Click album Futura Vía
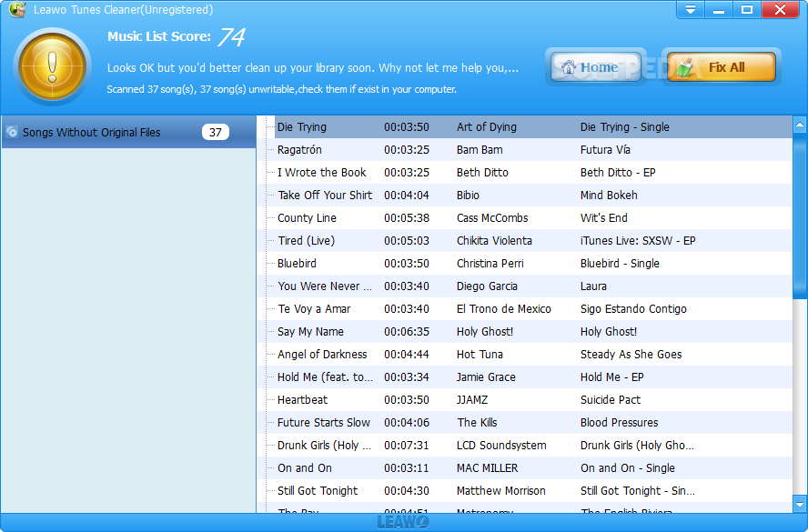Screen dimensions: 808x532 tap(605, 150)
